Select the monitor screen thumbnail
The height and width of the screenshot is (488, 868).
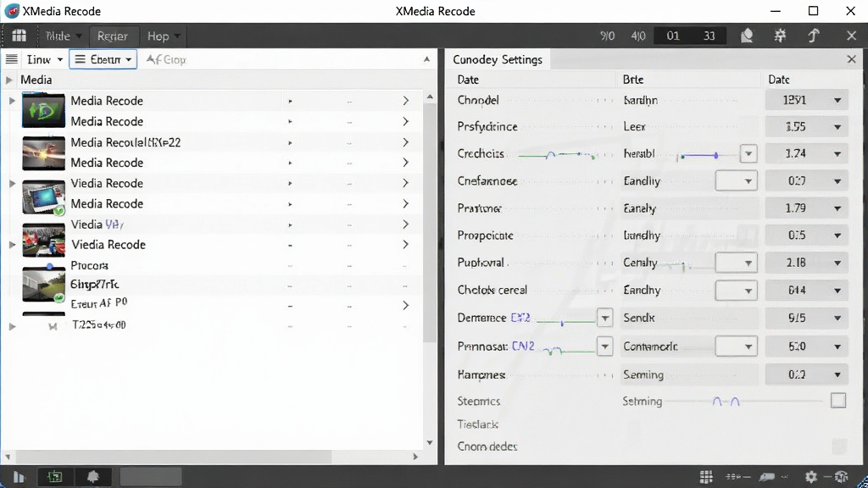point(43,197)
